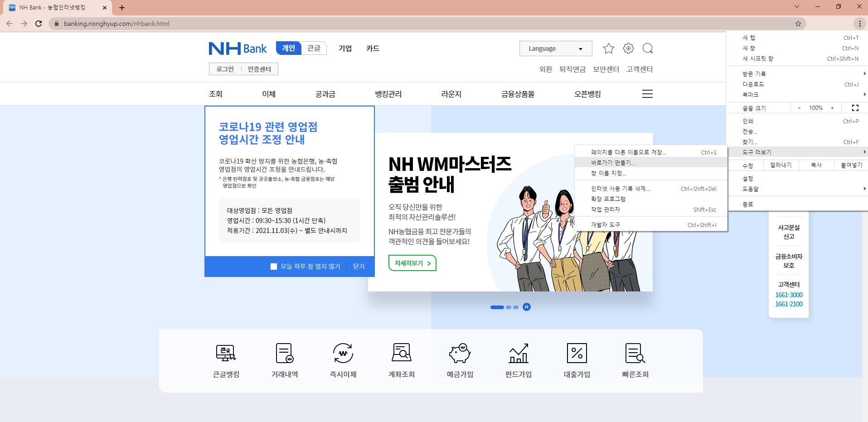Bookmark this page with the address bar star

tap(798, 24)
